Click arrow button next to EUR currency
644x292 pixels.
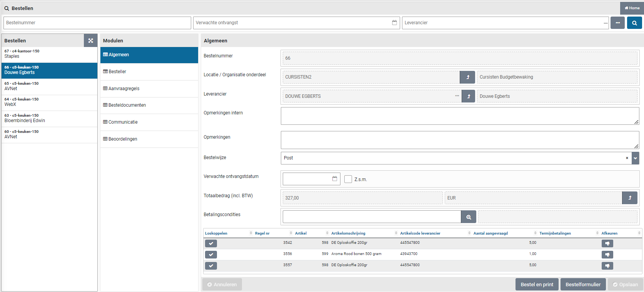click(x=630, y=198)
